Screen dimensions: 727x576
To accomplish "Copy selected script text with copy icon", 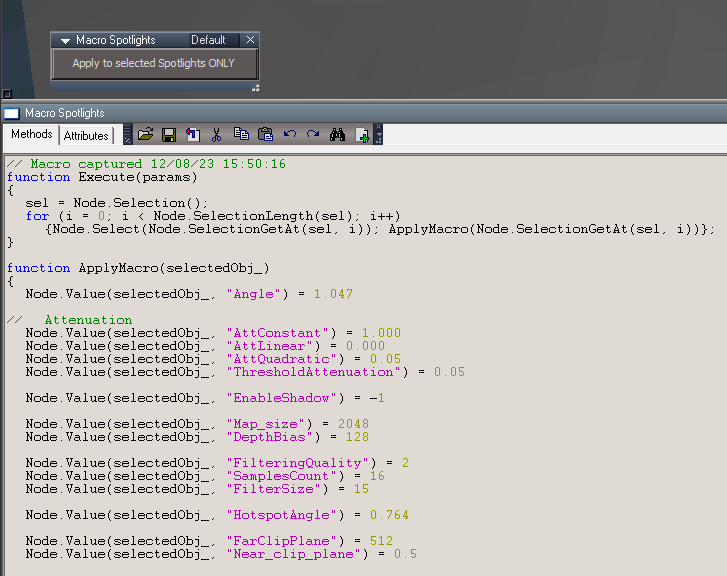I will [x=241, y=134].
